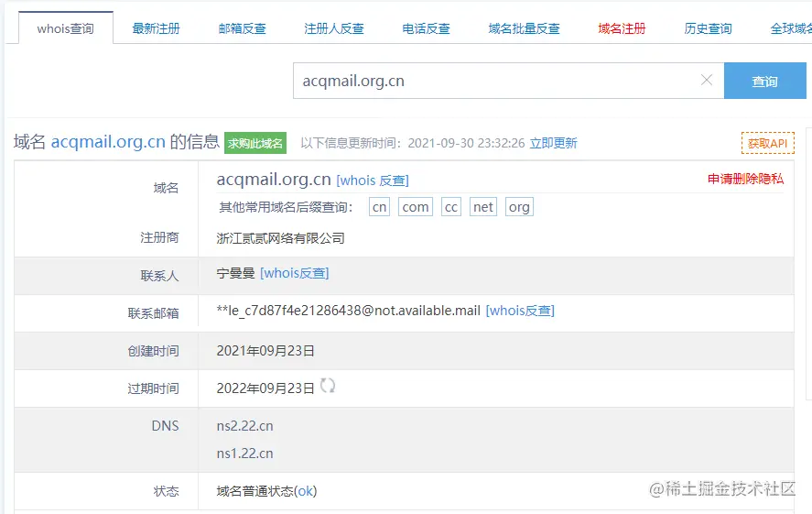Click [whois反查] beside contact 宁曼曼
Image resolution: width=812 pixels, height=514 pixels.
pyautogui.click(x=294, y=273)
